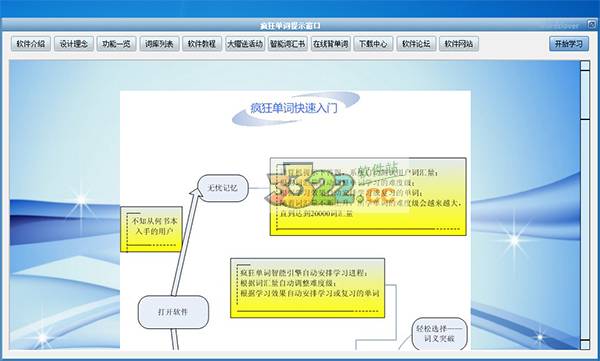
Task: Click the 打开软件 flowchart node
Action: click(x=173, y=312)
